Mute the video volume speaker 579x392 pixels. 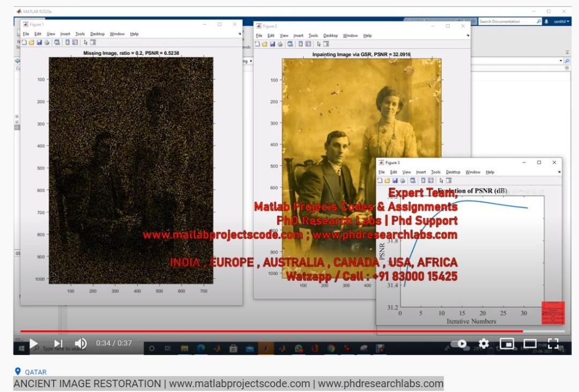80,344
